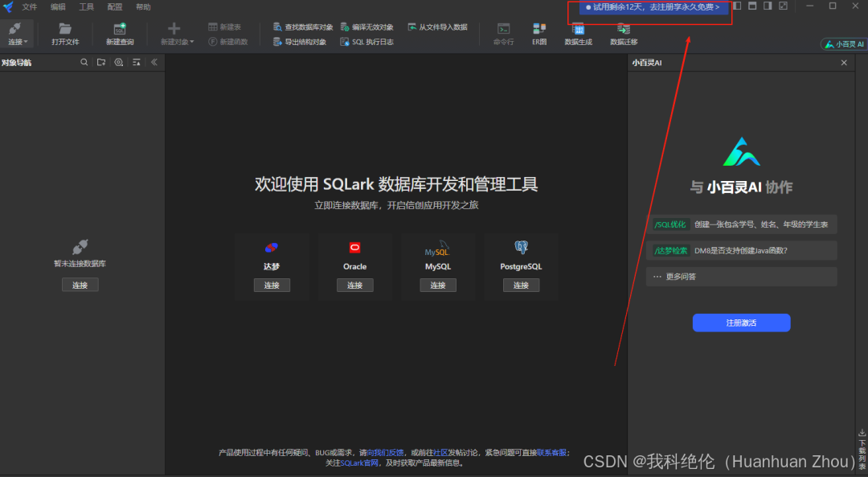The width and height of the screenshot is (868, 477).
Task: Toggle the top panel layout icon
Action: 752,6
